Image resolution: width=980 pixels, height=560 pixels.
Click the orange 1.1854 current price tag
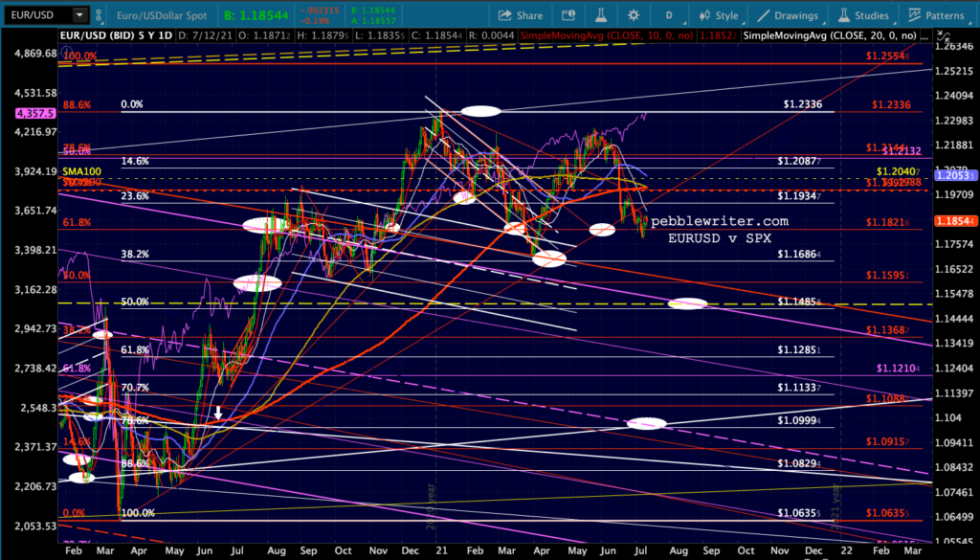click(x=956, y=221)
